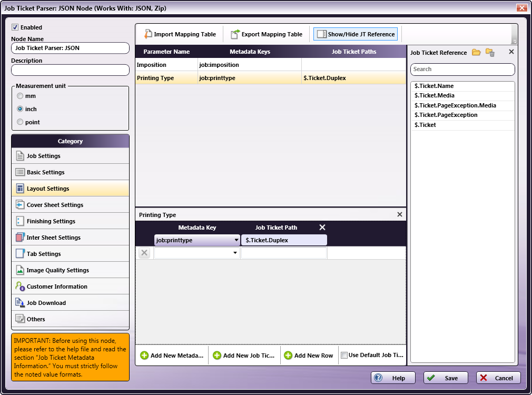The image size is (532, 395).
Task: Expand the empty metadata key dropdown
Action: (x=235, y=253)
